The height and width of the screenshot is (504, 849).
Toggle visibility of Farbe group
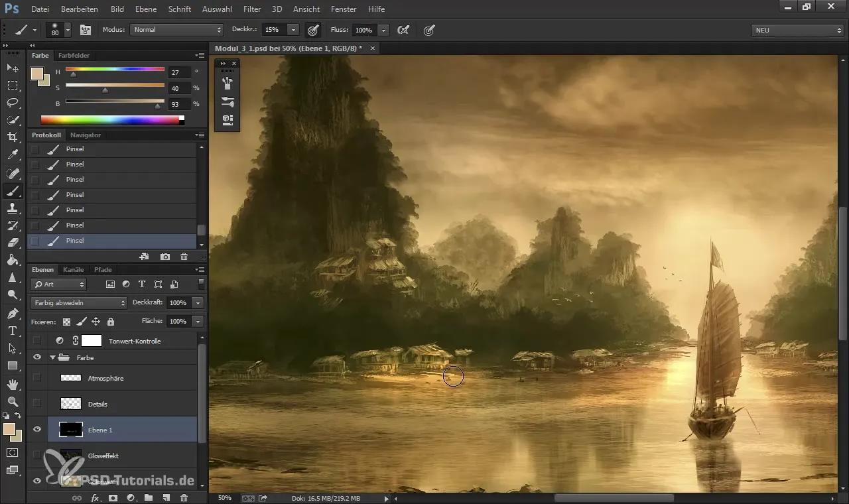click(x=37, y=357)
